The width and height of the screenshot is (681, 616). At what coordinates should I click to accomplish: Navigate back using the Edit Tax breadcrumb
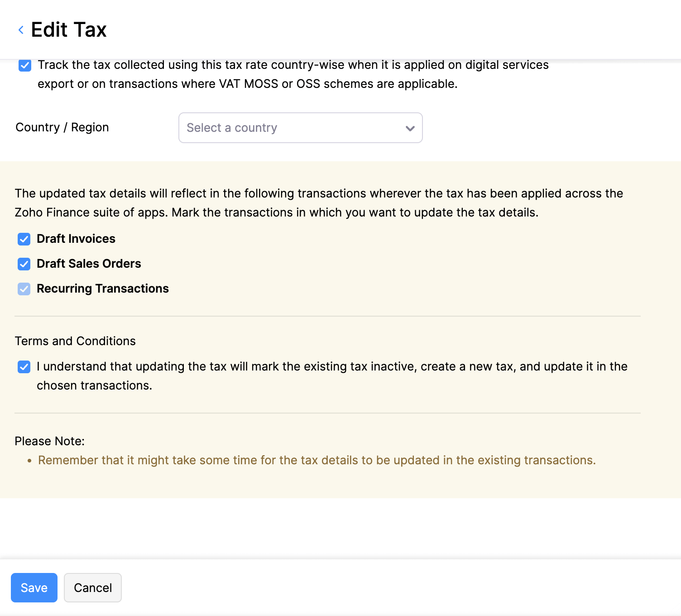tap(21, 29)
